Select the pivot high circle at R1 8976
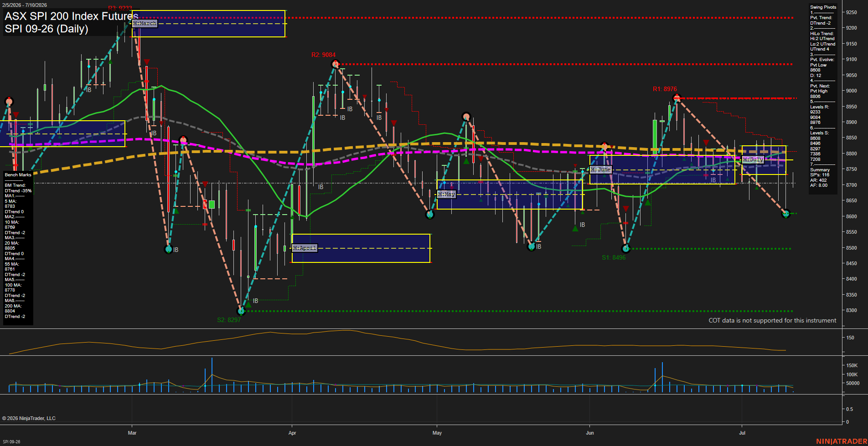Screen dimensions: 868x446 pyautogui.click(x=677, y=98)
